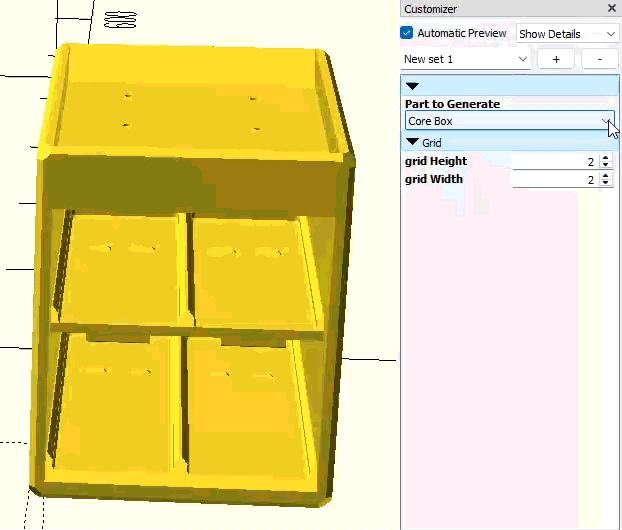Increase the grid Height value
This screenshot has height=530, width=622.
[605, 157]
